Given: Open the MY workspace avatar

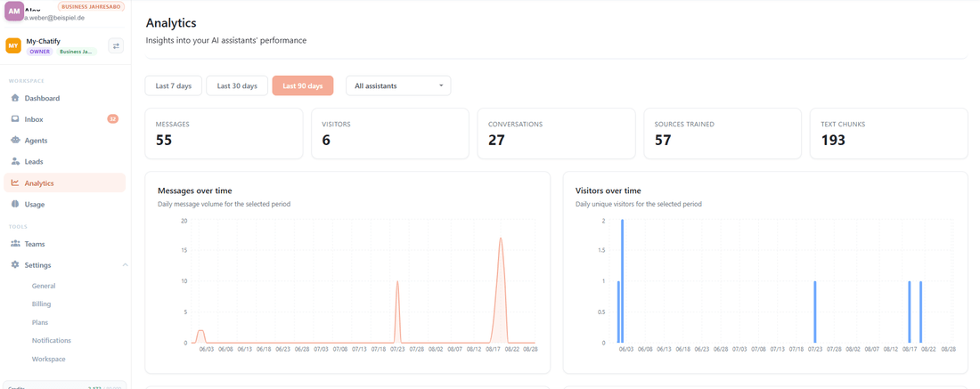Looking at the screenshot, I should tap(13, 46).
